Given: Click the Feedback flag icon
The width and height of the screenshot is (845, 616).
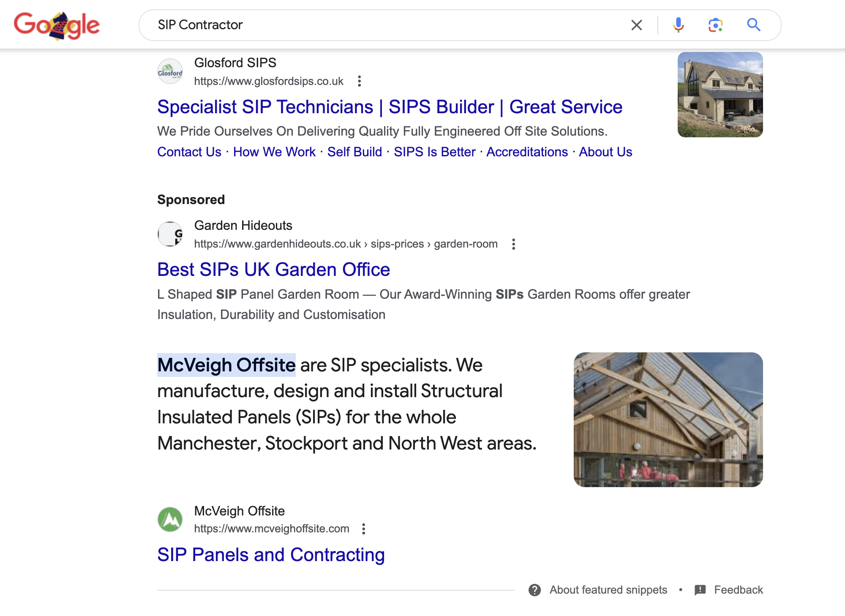Looking at the screenshot, I should tap(700, 590).
